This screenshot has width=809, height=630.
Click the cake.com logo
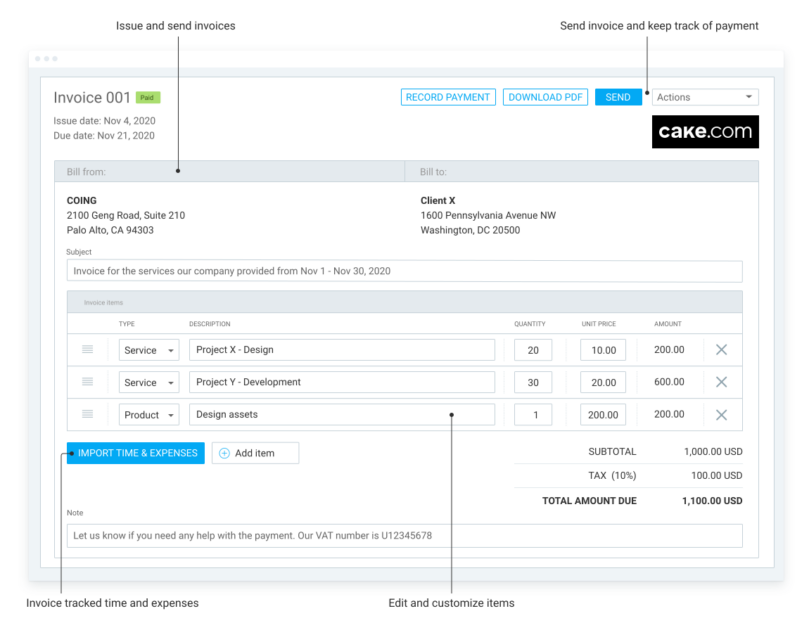(705, 131)
